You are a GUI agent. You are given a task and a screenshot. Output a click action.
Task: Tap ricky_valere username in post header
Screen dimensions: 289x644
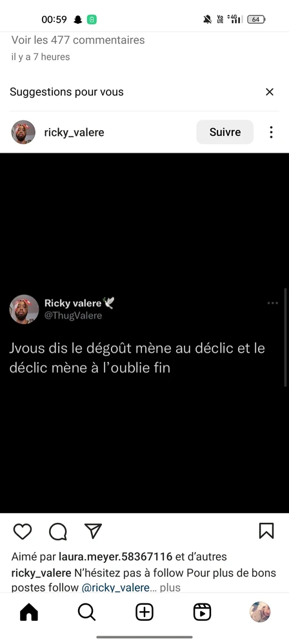pos(74,133)
